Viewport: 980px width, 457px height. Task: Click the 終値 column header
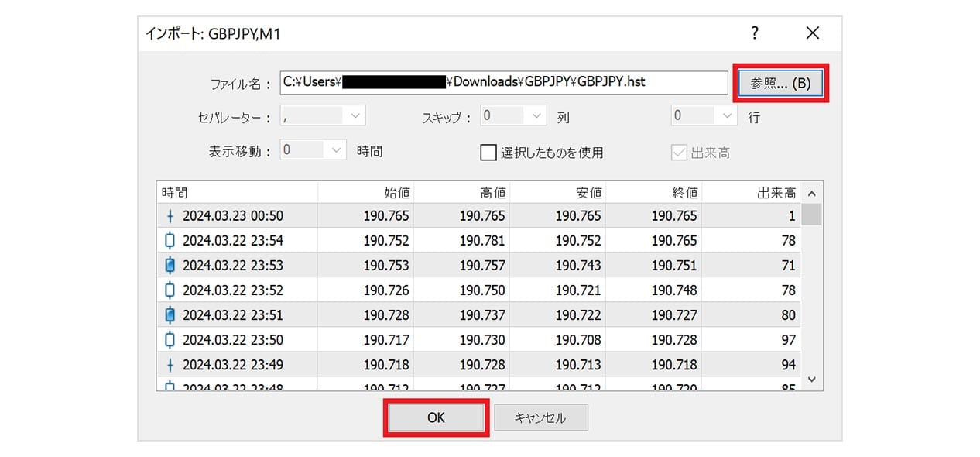point(653,193)
